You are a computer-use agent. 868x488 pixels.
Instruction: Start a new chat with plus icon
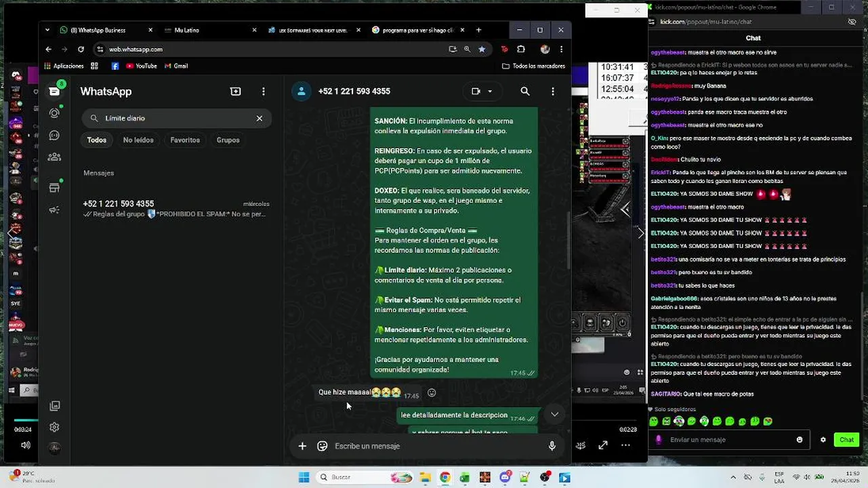point(235,91)
